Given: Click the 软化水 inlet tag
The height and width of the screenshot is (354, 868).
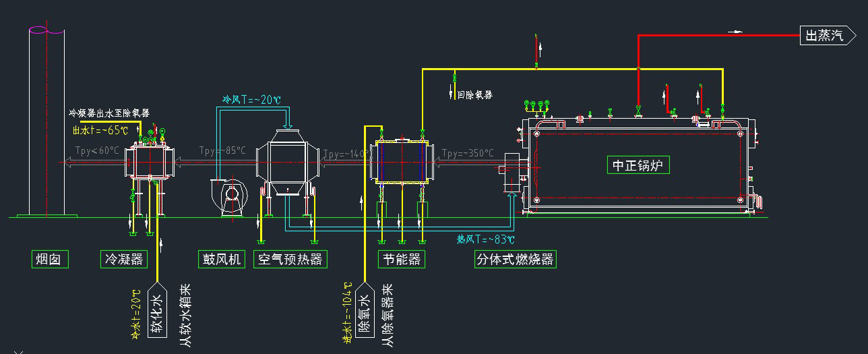Looking at the screenshot, I should coord(156,314).
